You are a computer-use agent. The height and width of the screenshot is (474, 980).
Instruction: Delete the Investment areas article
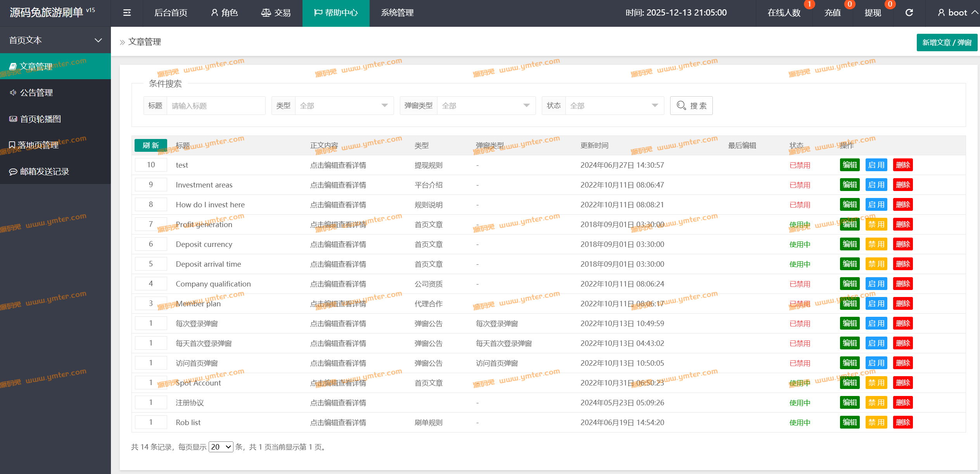tap(902, 185)
